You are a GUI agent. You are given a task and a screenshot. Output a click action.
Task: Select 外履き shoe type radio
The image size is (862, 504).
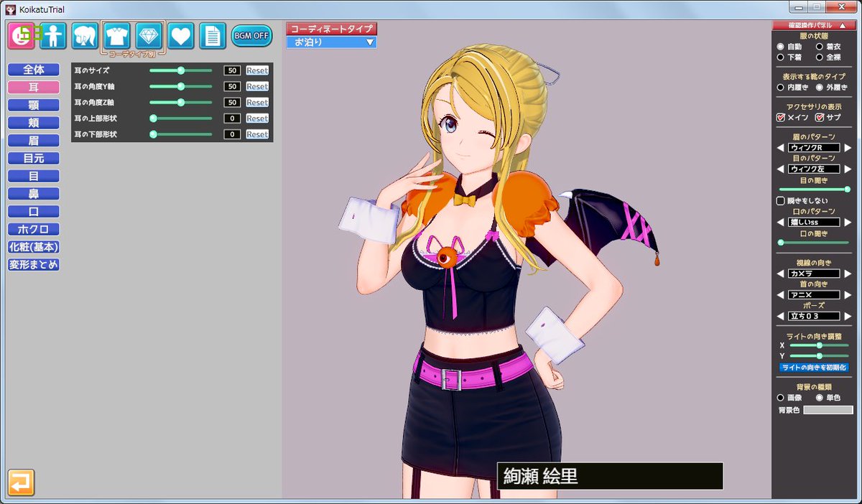[x=820, y=87]
